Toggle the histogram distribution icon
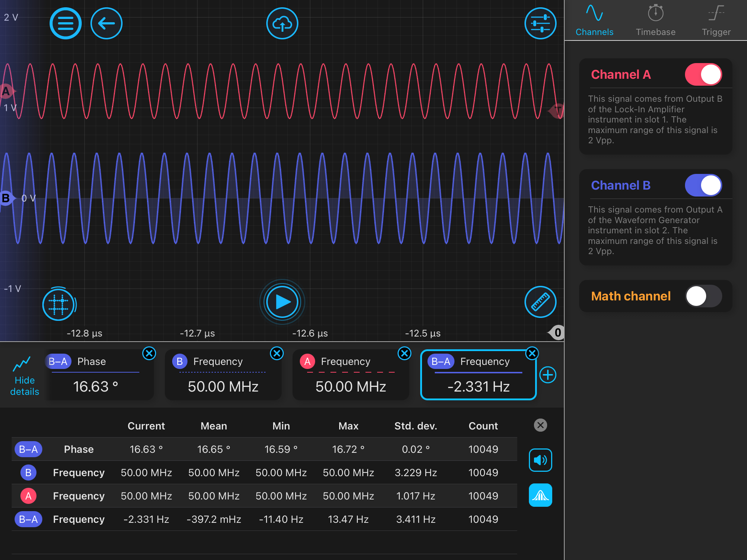747x560 pixels. [540, 495]
